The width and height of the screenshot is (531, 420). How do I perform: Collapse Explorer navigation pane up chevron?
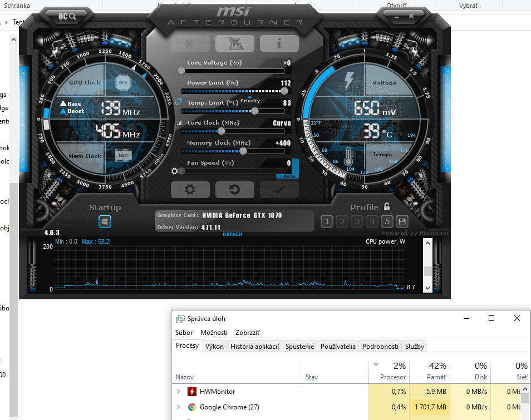(13, 39)
